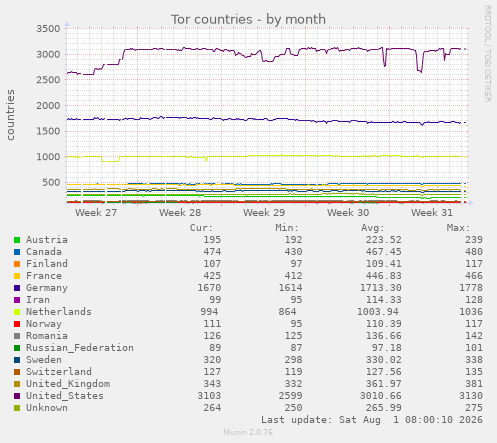Click the Norway red legend swatch
Image resolution: width=497 pixels, height=443 pixels.
coord(17,324)
